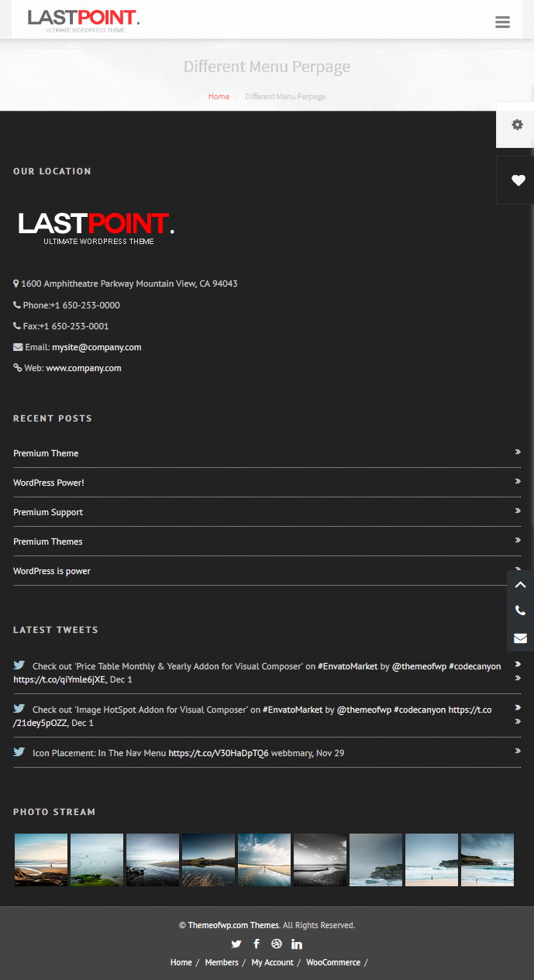The width and height of the screenshot is (534, 980).
Task: Click the arrow on WordPress Power! row
Action: (518, 481)
